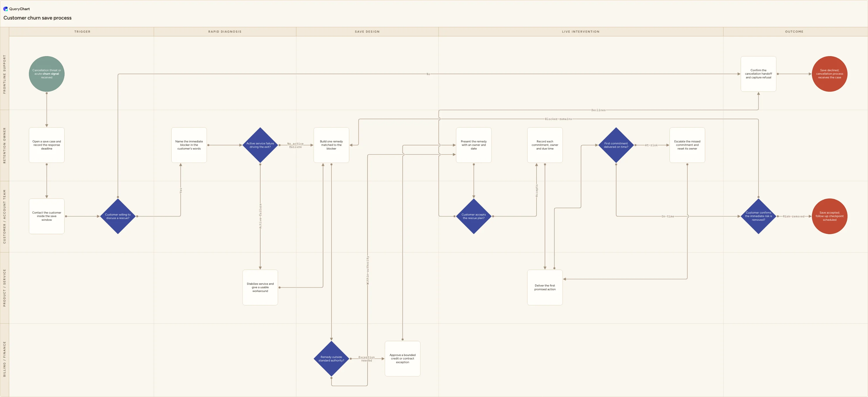
Task: Select the 'Present the remedy with an owner and date' box
Action: coord(474,145)
